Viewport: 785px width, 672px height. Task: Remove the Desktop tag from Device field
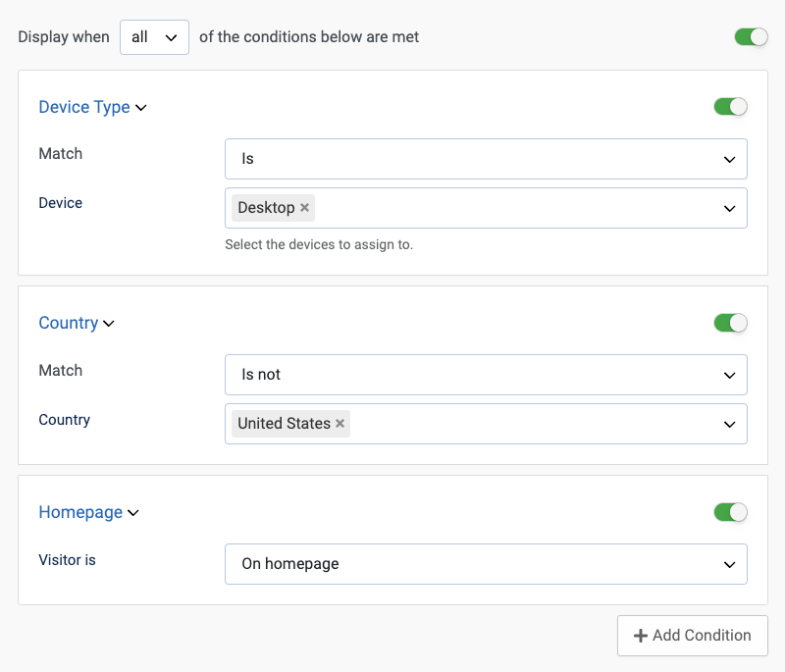[x=304, y=208]
